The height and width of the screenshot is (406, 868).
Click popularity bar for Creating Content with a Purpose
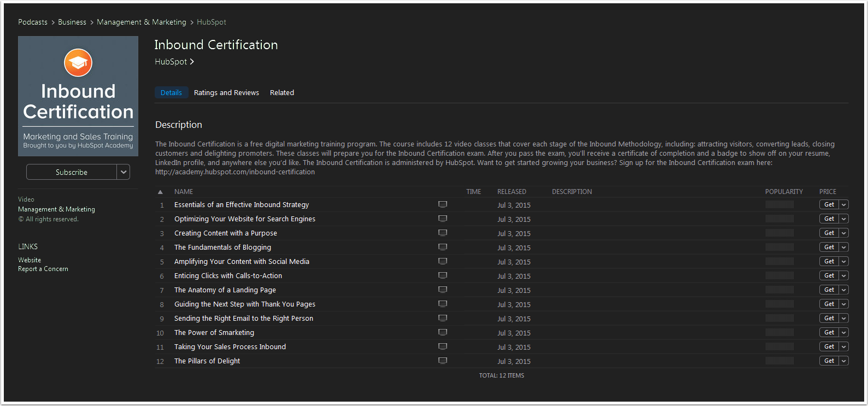(779, 233)
